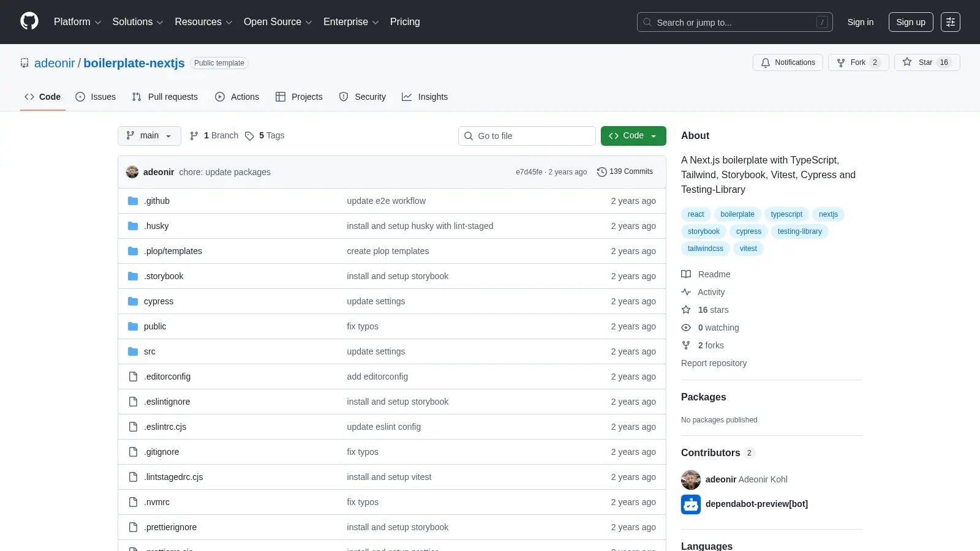Click the src folder icon
Image resolution: width=980 pixels, height=551 pixels.
point(133,351)
